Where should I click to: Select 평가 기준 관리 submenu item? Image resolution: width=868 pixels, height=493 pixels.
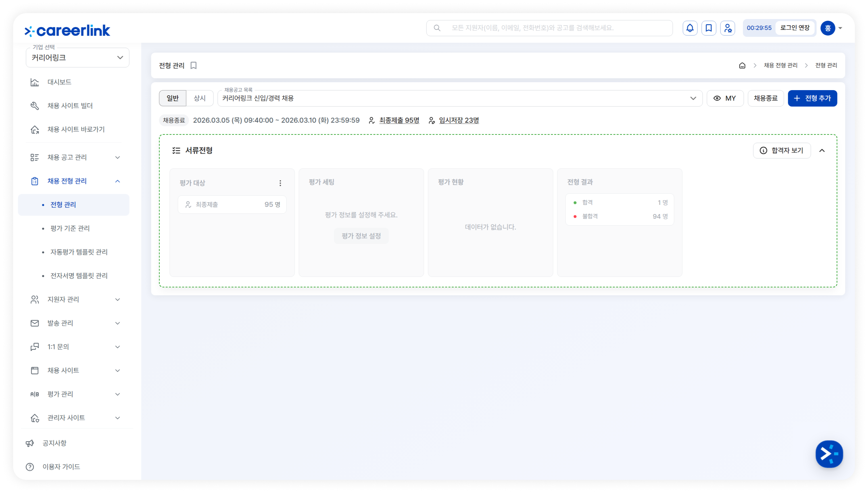(70, 228)
